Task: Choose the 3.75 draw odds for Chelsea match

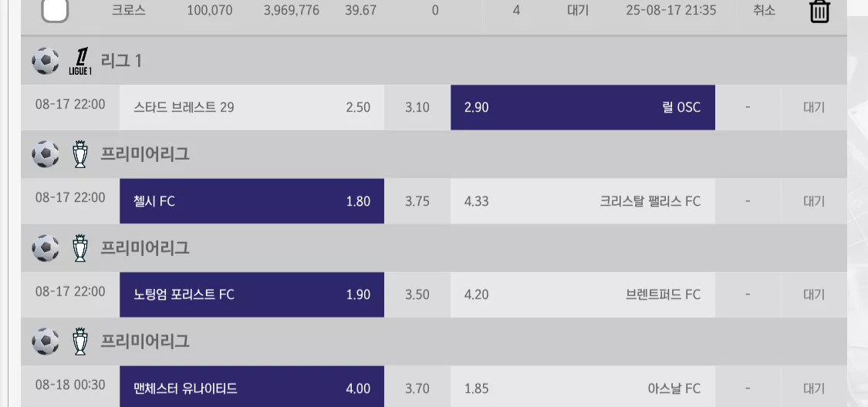Action: [417, 201]
